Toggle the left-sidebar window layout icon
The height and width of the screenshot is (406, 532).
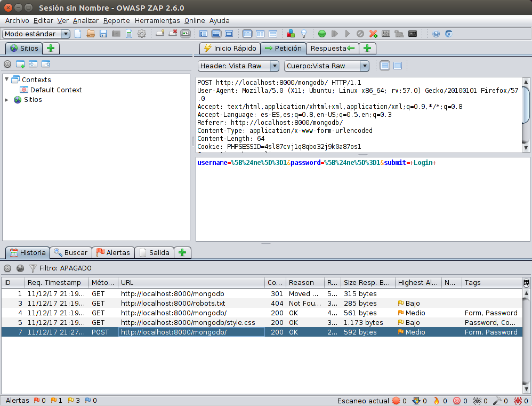click(x=203, y=34)
